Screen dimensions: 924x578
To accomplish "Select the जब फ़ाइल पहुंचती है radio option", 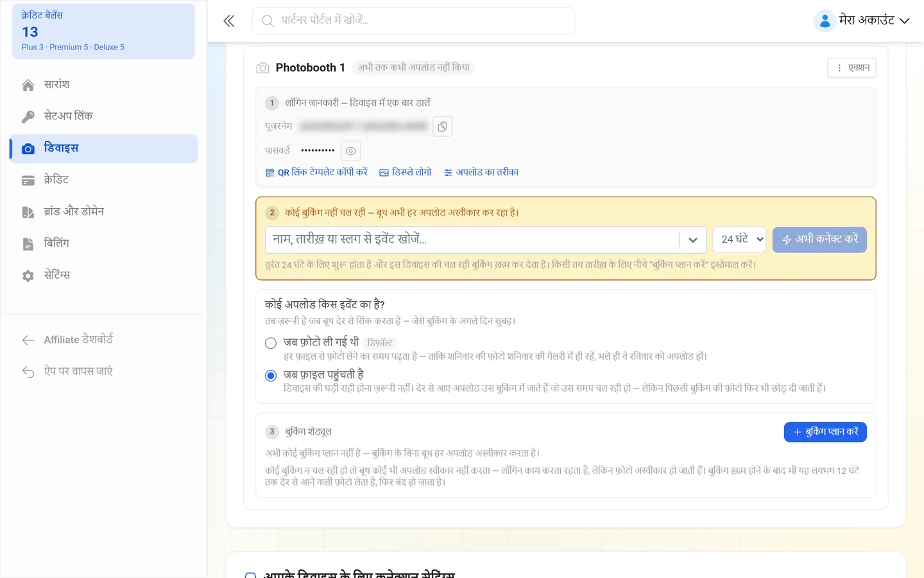I will [x=271, y=375].
